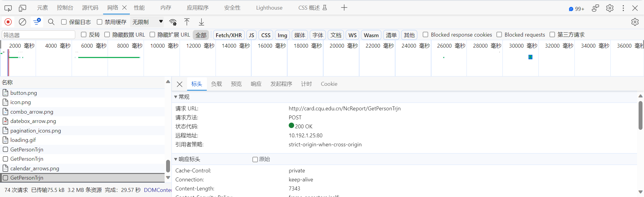The width and height of the screenshot is (644, 197).
Task: Toggle the network filter bar icon
Action: (x=37, y=22)
